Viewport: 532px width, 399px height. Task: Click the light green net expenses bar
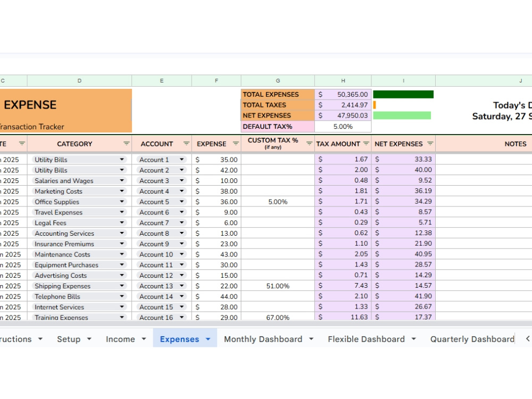coord(402,115)
